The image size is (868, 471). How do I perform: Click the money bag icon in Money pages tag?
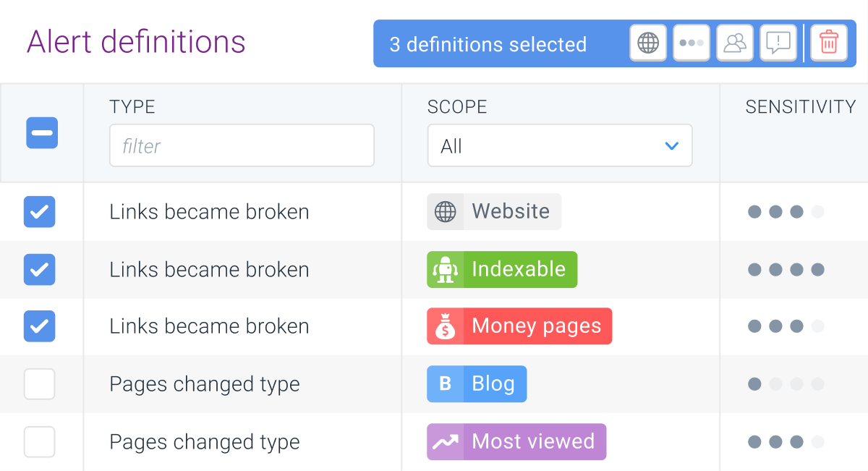(445, 326)
